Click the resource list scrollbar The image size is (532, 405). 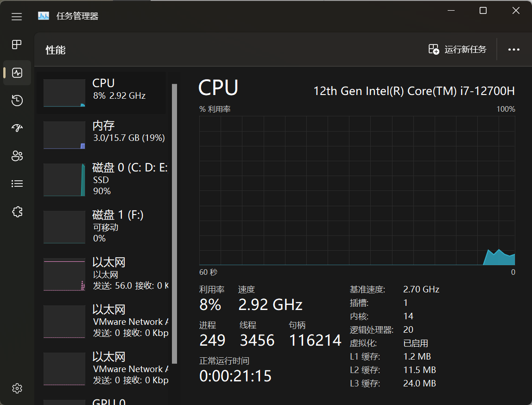(174, 223)
